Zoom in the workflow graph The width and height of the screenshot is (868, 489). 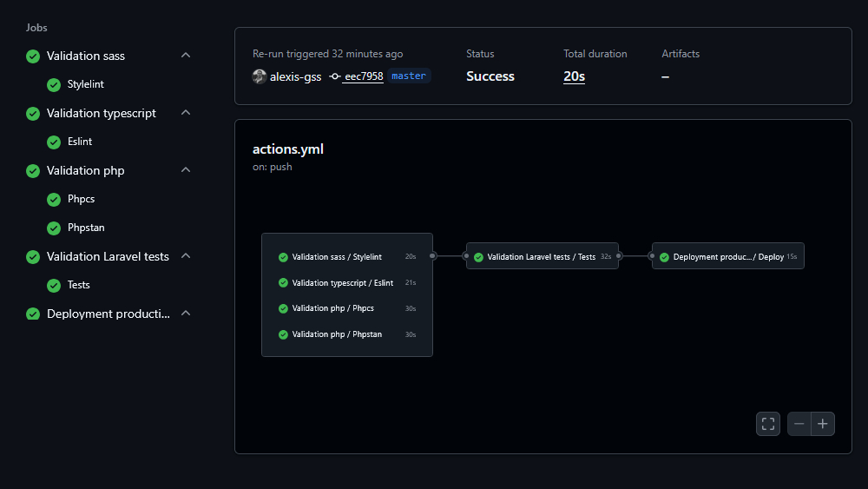tap(823, 424)
